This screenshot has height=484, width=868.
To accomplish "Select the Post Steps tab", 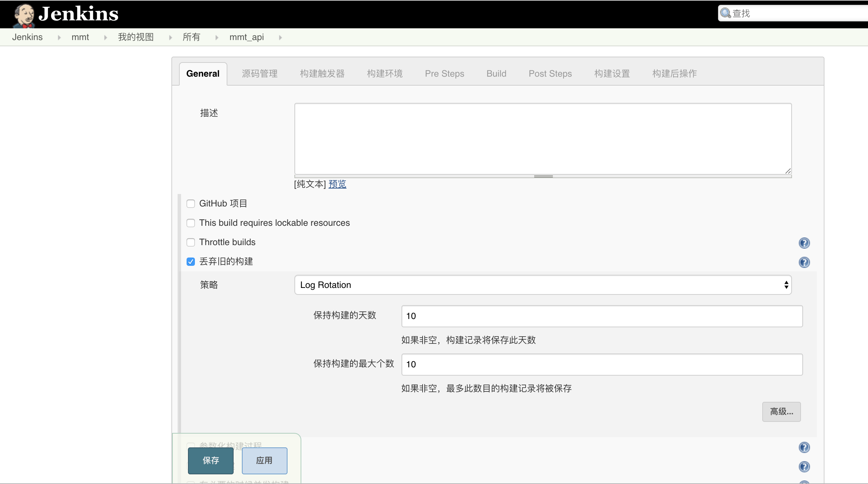I will click(550, 74).
